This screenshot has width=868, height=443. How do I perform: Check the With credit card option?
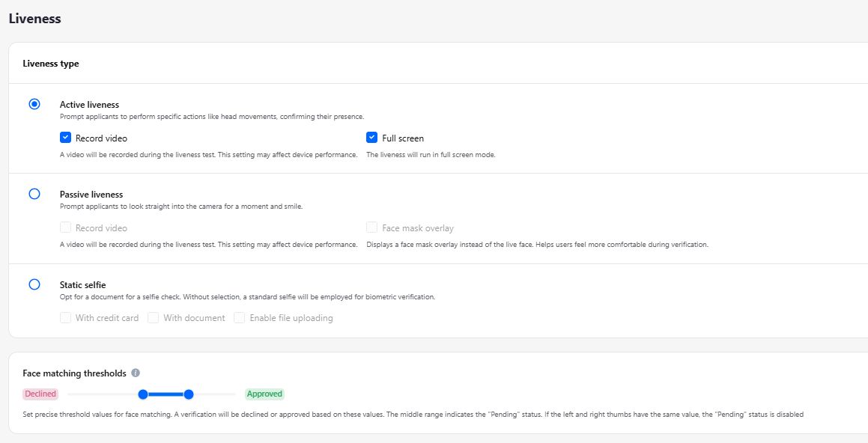click(x=66, y=318)
